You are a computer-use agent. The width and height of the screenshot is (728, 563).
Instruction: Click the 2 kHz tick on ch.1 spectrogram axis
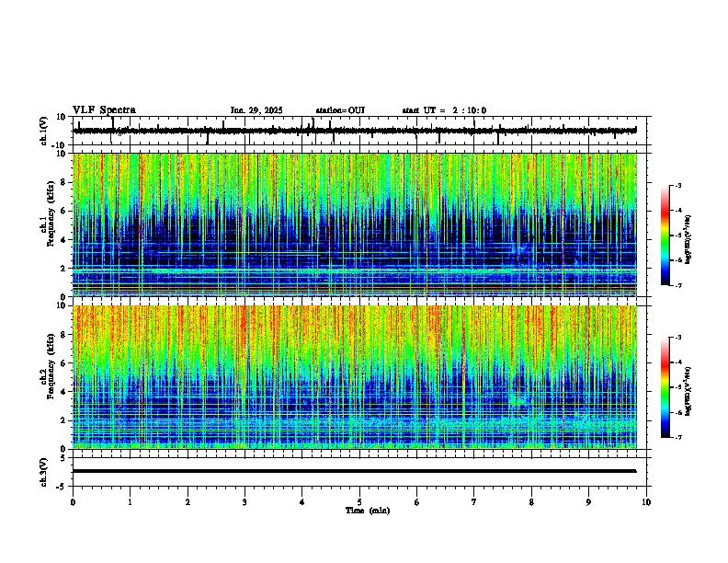[x=64, y=269]
